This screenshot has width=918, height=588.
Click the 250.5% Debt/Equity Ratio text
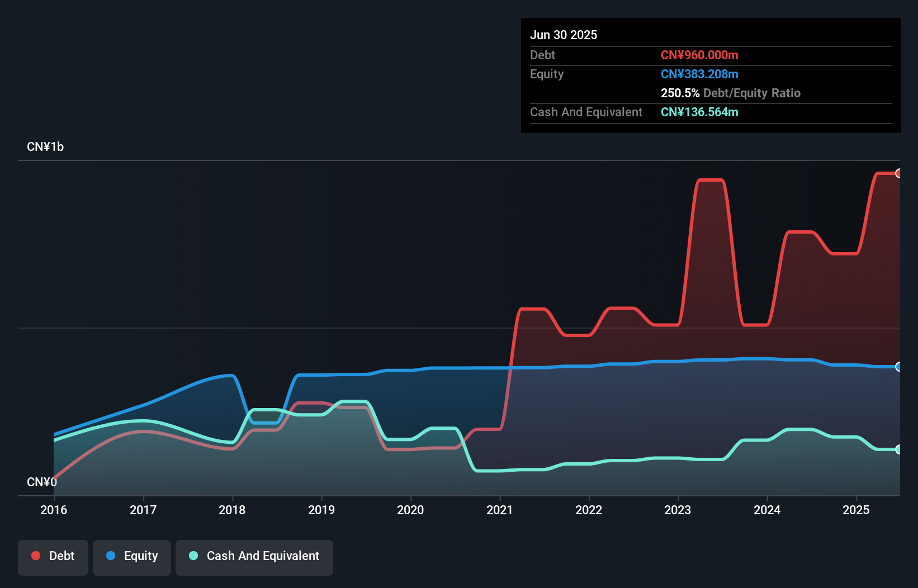click(731, 93)
